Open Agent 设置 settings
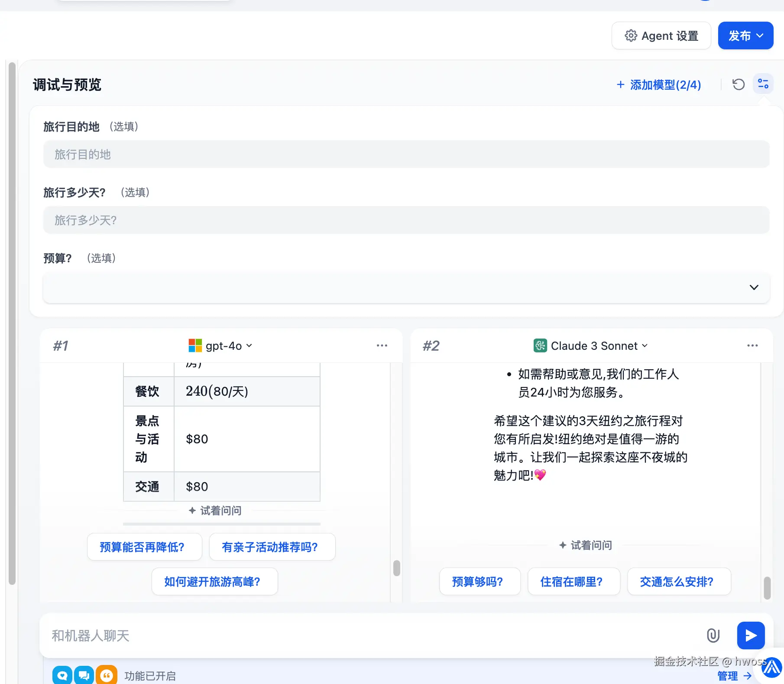Screen dimensions: 784x684 (661, 35)
